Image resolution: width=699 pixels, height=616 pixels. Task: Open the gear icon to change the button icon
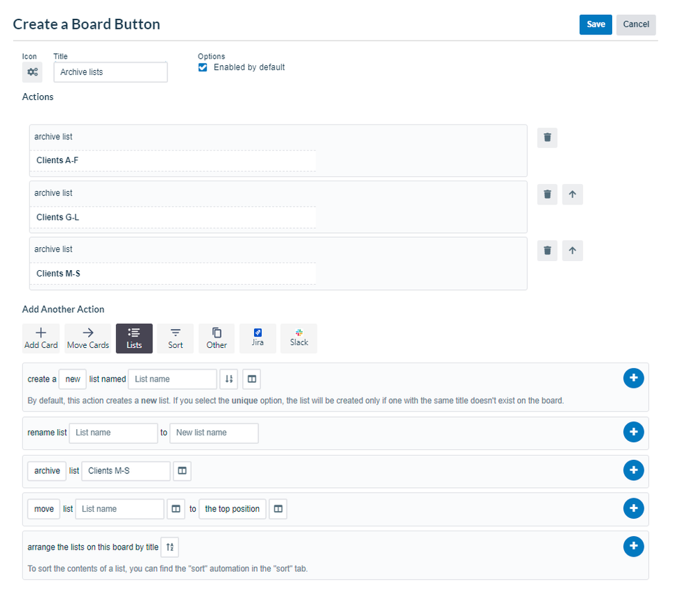point(32,72)
